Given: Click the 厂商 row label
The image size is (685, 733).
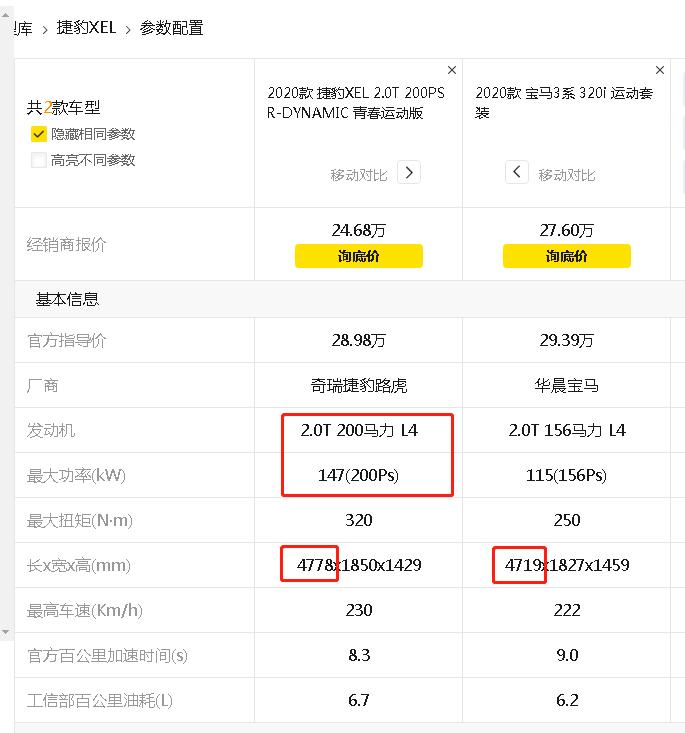Looking at the screenshot, I should (43, 386).
